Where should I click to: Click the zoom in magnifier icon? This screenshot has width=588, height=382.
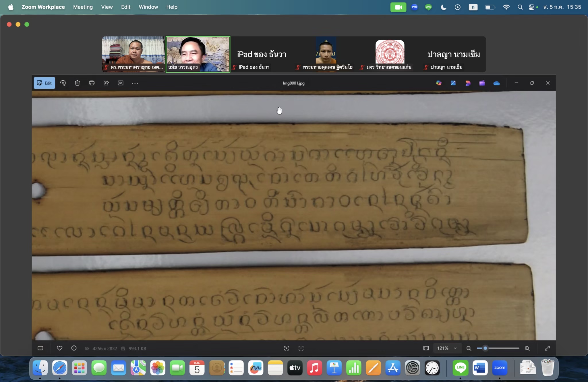[527, 348]
